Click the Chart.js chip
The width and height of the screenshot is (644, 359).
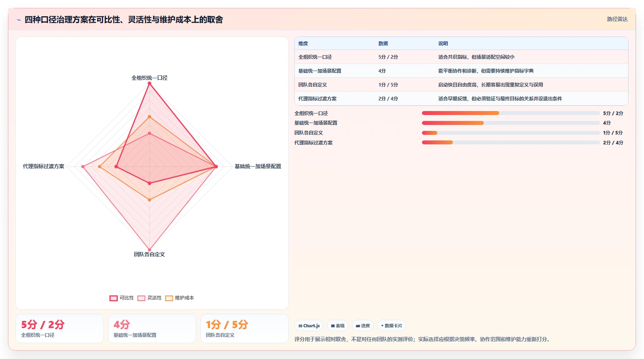(x=309, y=326)
